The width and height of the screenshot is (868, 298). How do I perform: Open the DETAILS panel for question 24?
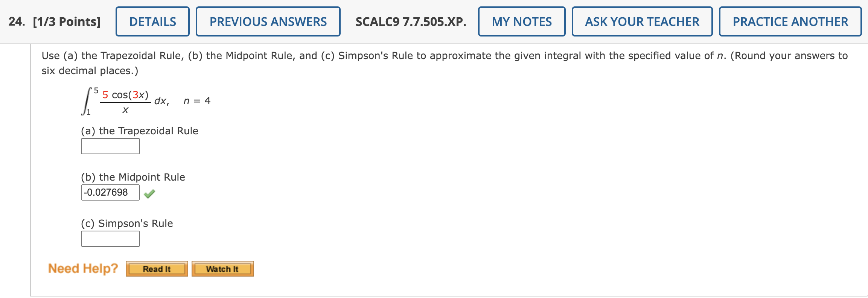(x=152, y=21)
